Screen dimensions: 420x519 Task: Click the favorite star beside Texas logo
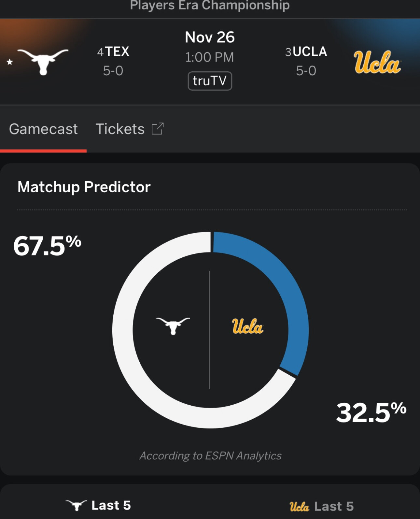(10, 62)
